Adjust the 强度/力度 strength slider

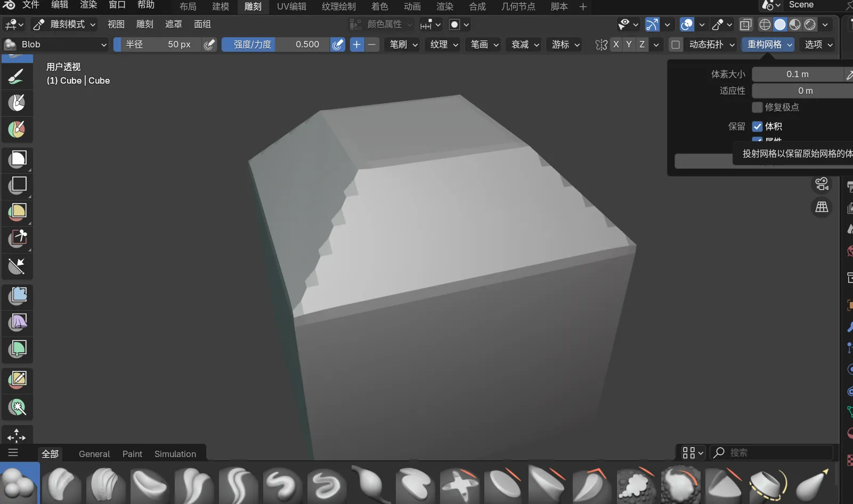[x=274, y=45]
